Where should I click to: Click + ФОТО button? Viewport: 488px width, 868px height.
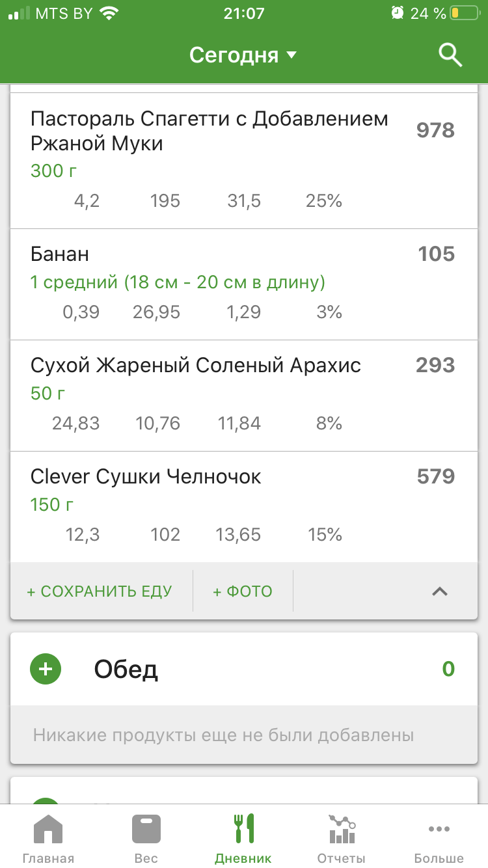(x=243, y=591)
